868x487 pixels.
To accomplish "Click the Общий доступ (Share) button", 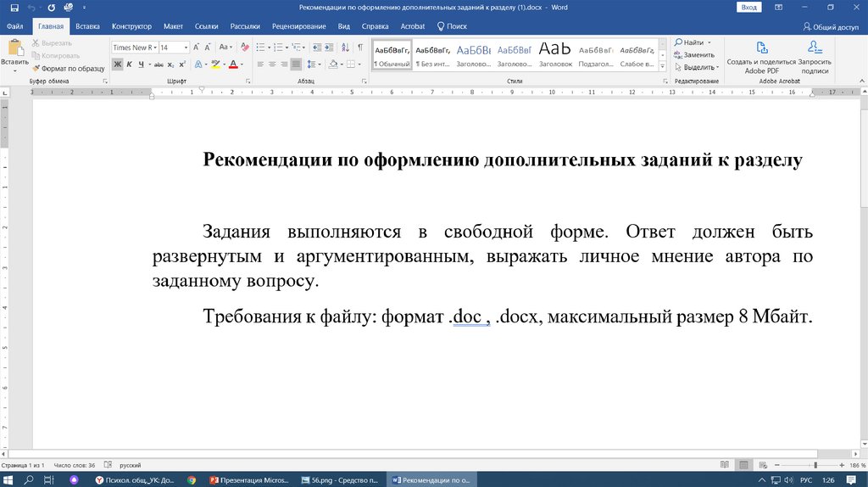I will [830, 26].
